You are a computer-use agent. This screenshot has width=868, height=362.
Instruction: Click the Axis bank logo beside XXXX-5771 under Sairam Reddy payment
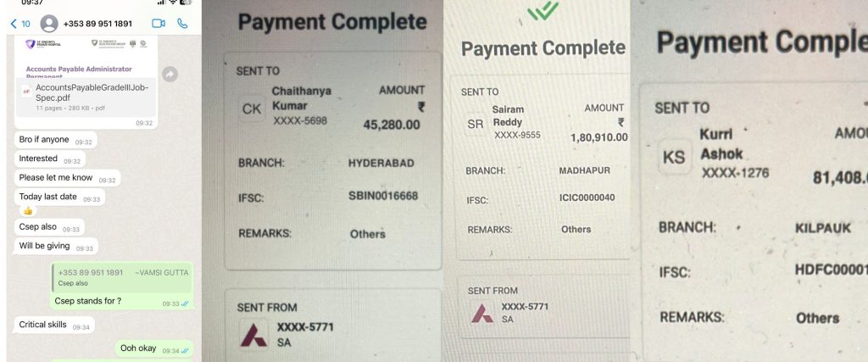click(x=481, y=312)
